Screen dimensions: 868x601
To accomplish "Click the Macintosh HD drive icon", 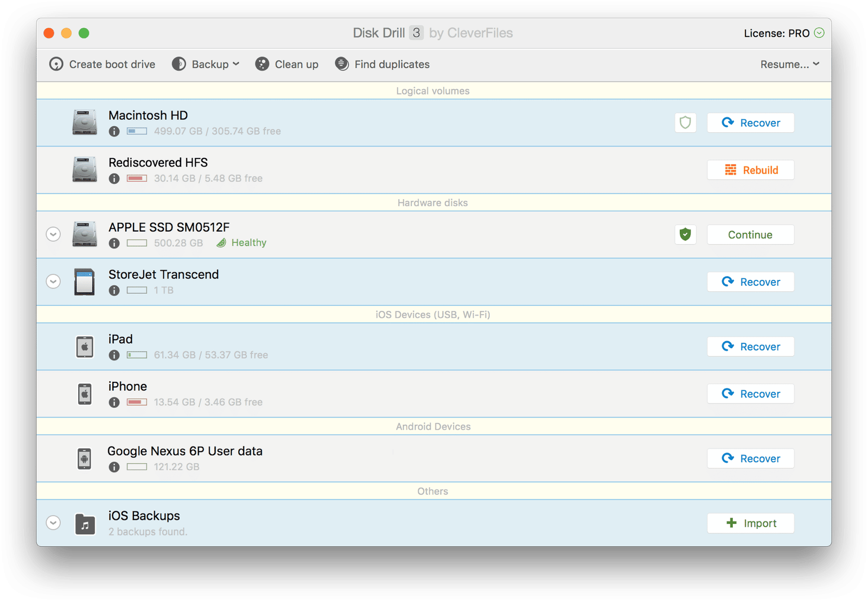I will click(85, 123).
